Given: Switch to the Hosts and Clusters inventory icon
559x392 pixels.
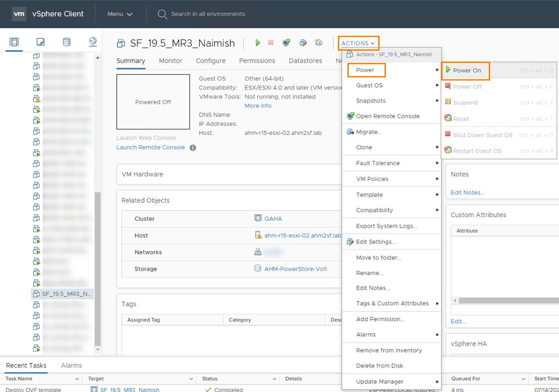Looking at the screenshot, I should click(x=14, y=41).
